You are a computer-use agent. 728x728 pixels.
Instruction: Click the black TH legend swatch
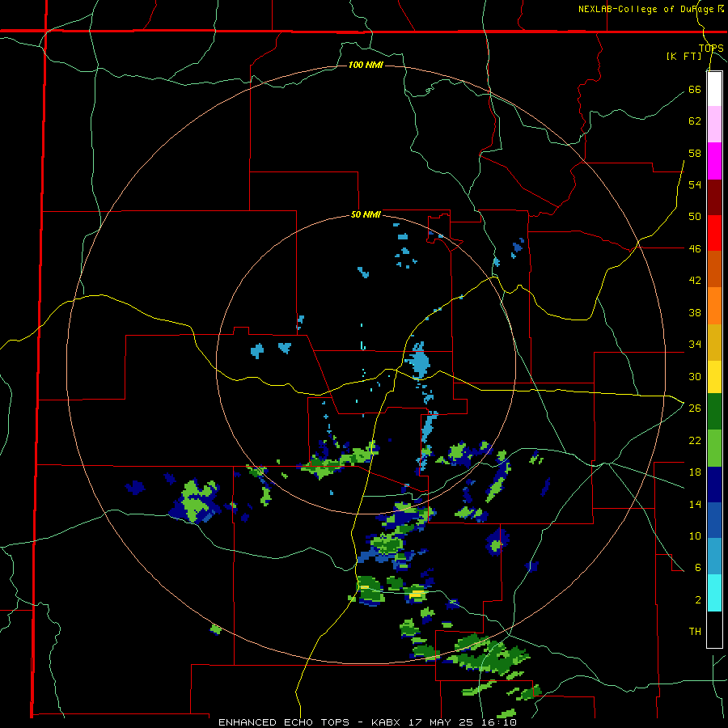tap(714, 629)
